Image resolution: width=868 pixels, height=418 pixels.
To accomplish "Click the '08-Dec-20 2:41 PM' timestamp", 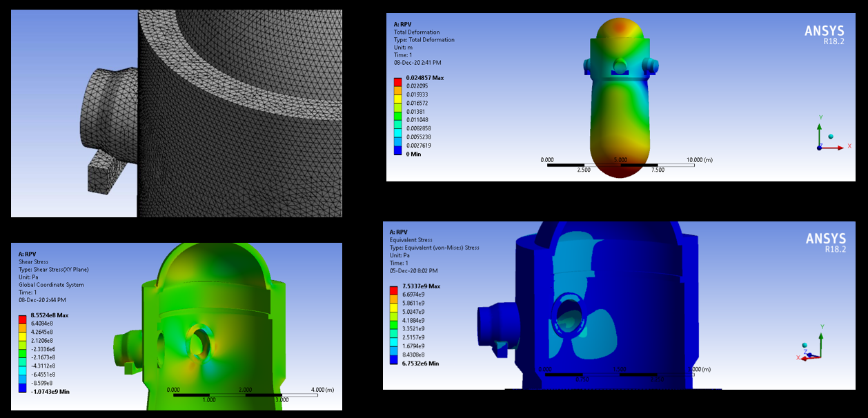I will tap(417, 62).
